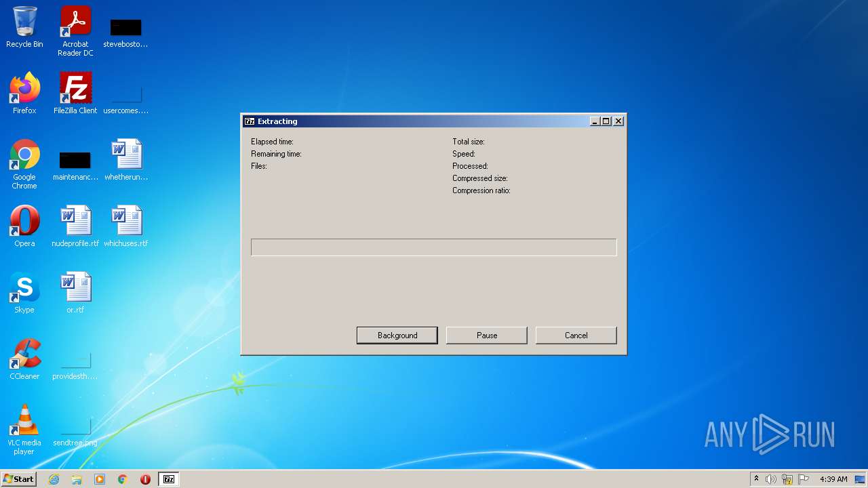Viewport: 868px width, 488px height.
Task: Select whichuses.rtf document icon
Action: pos(125,226)
